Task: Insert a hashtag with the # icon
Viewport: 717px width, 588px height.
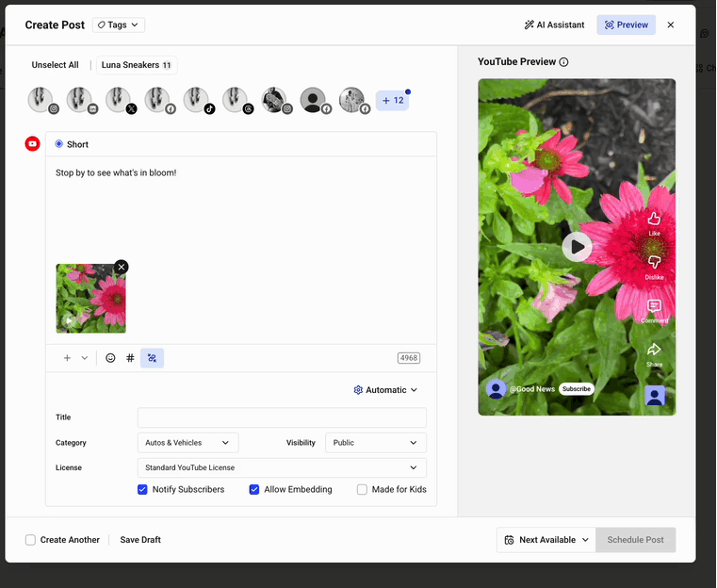Action: [x=130, y=358]
